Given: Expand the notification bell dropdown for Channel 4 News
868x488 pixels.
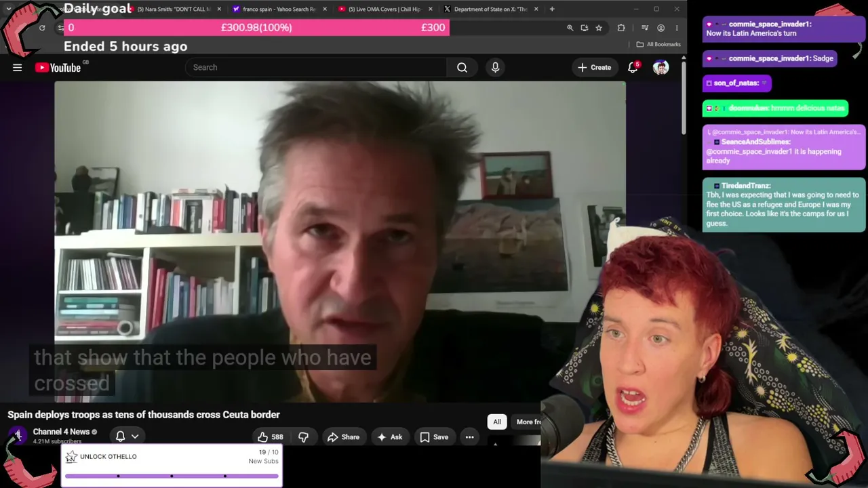Looking at the screenshot, I should pos(135,436).
